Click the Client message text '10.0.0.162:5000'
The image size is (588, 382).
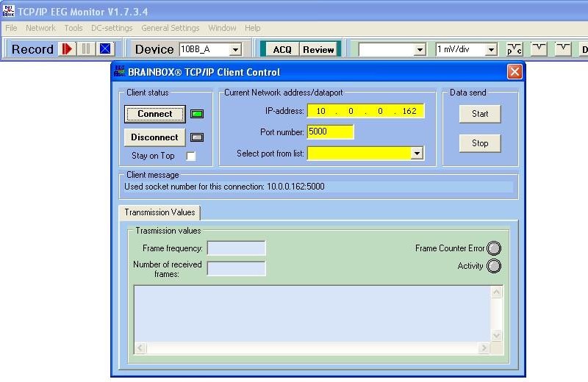click(295, 187)
